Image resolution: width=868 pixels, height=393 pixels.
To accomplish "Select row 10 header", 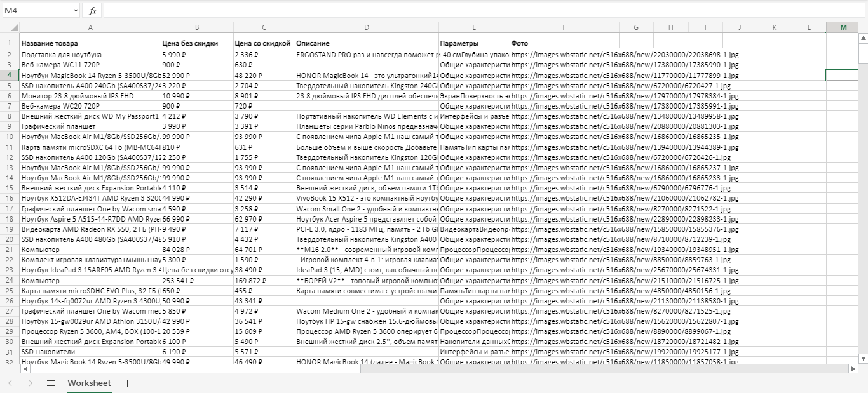I will (10, 137).
